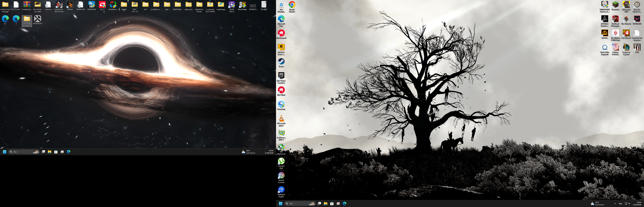Open the Edge shortcut named a
The height and width of the screenshot is (207, 644).
coord(16,20)
